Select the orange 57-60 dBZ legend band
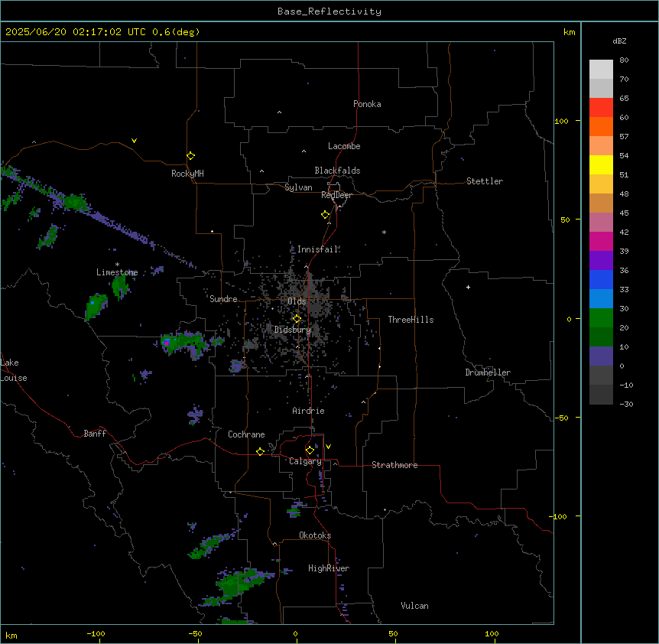Viewport: 659px width, 644px height. (601, 126)
